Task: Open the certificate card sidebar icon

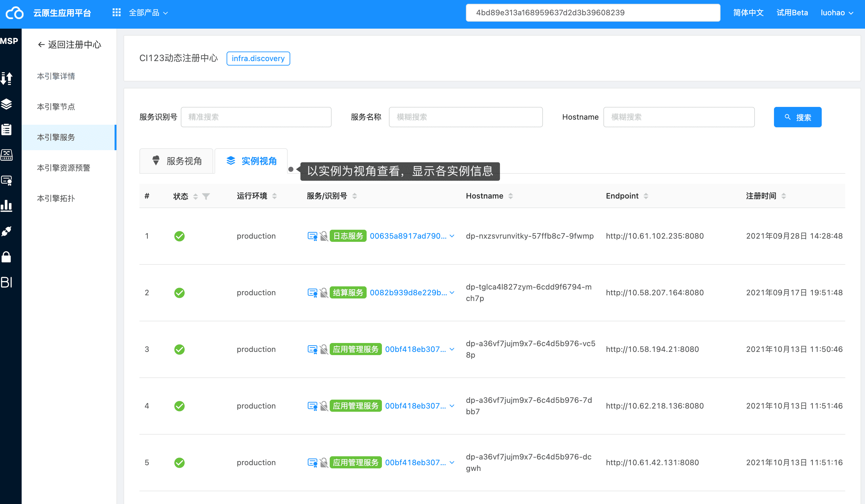Action: tap(6, 180)
